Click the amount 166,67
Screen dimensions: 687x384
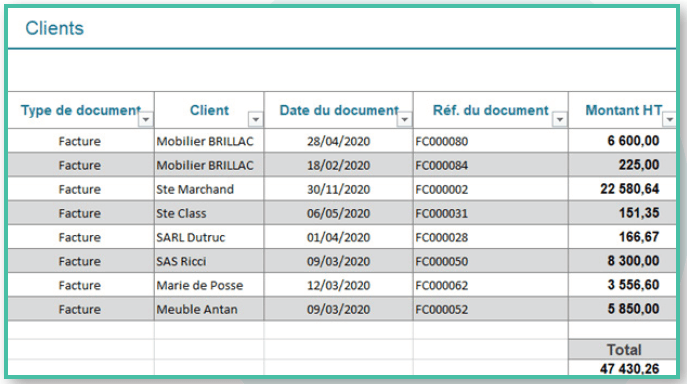click(x=639, y=237)
